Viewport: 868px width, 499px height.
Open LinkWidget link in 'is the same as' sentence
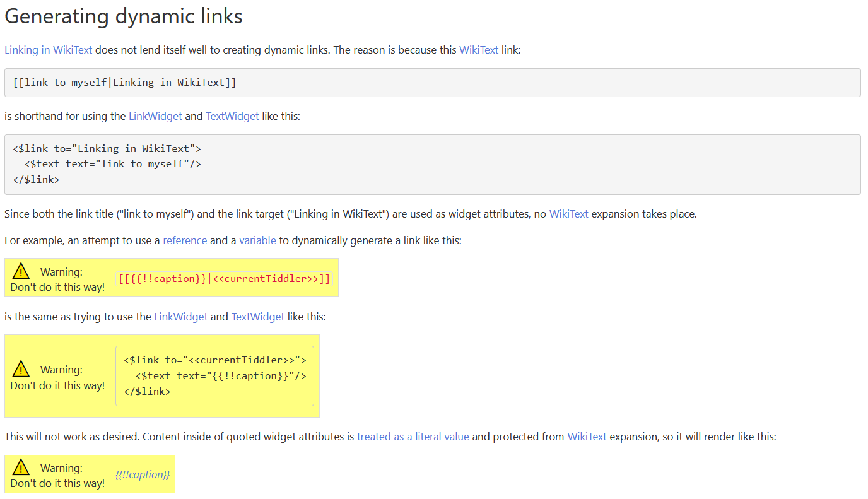pyautogui.click(x=180, y=317)
